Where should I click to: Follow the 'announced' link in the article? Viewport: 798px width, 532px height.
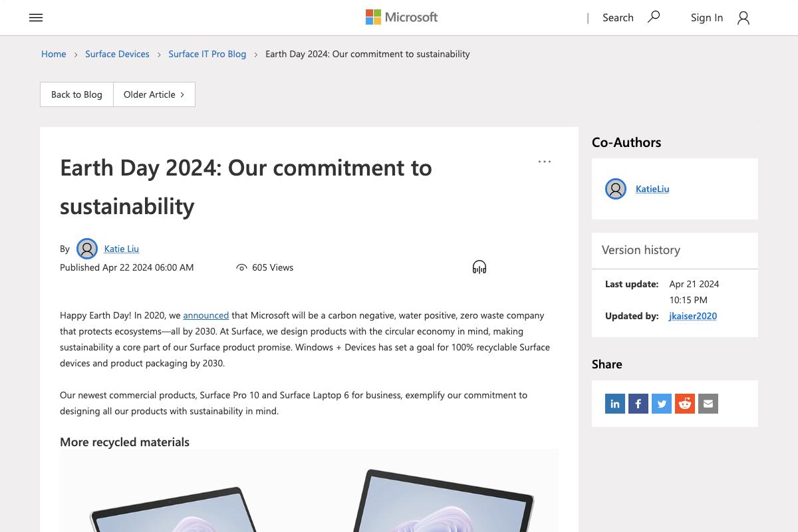pos(206,315)
